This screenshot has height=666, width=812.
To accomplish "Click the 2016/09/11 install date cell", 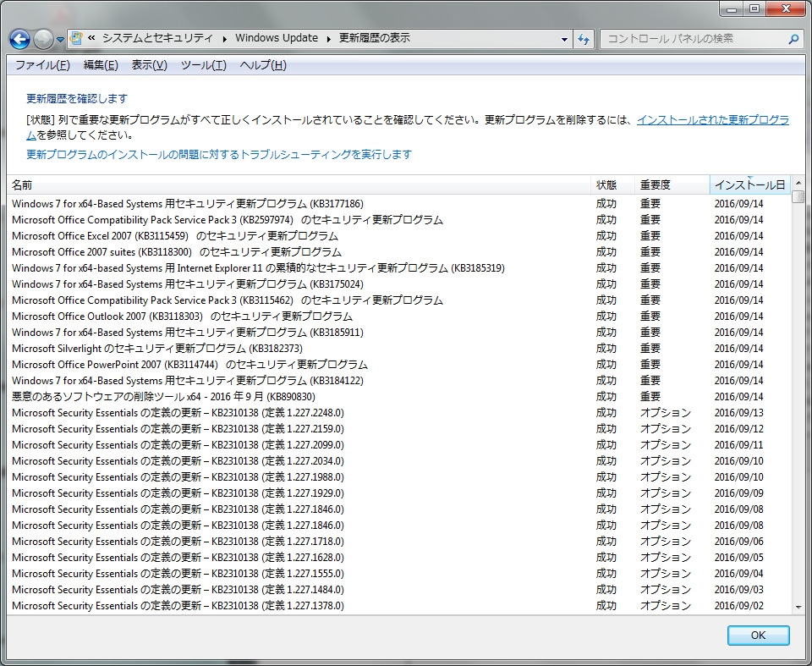I will [x=739, y=444].
